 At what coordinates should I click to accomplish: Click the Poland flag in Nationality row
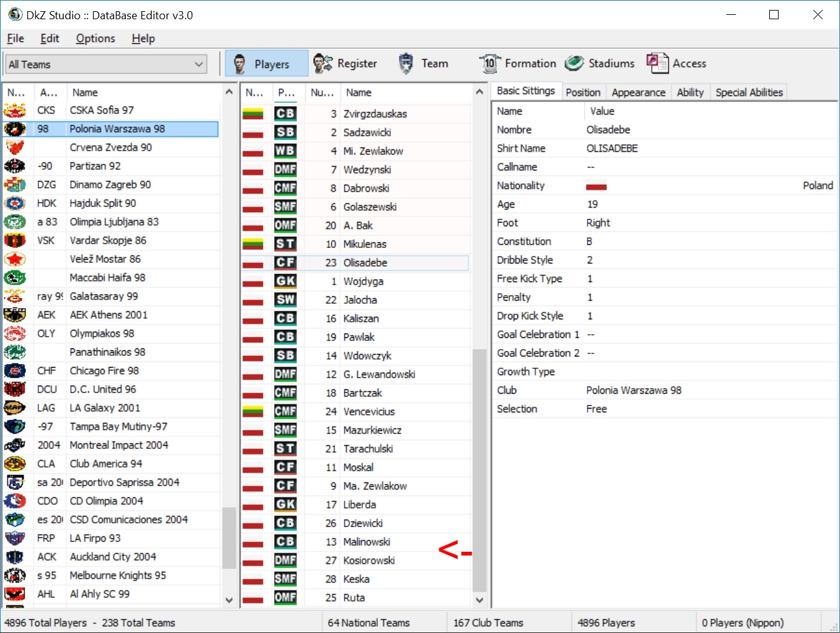click(596, 186)
